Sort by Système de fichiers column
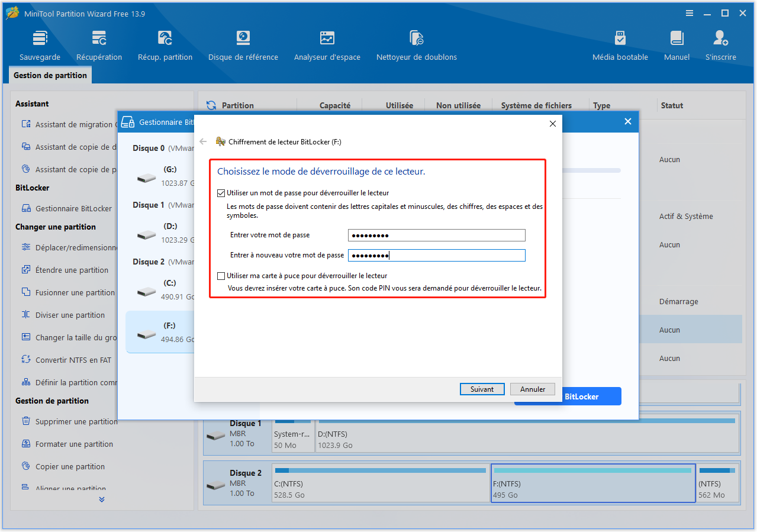The width and height of the screenshot is (757, 532). pyautogui.click(x=536, y=105)
